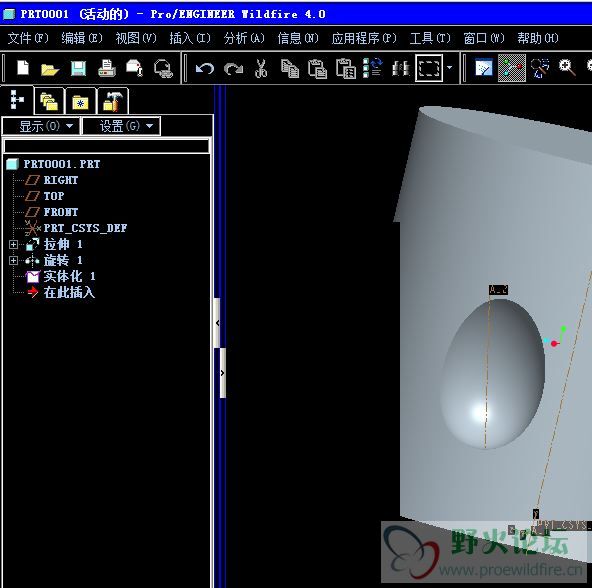This screenshot has width=592, height=588.
Task: Collapse the navigator with the left arrow handle
Action: coord(217,323)
